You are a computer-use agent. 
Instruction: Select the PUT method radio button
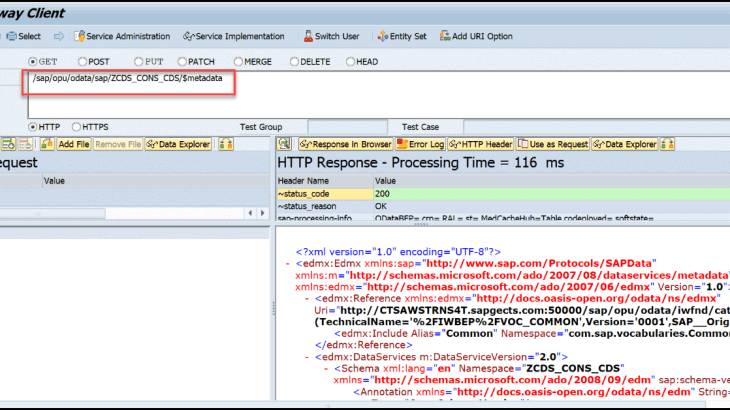click(x=138, y=61)
